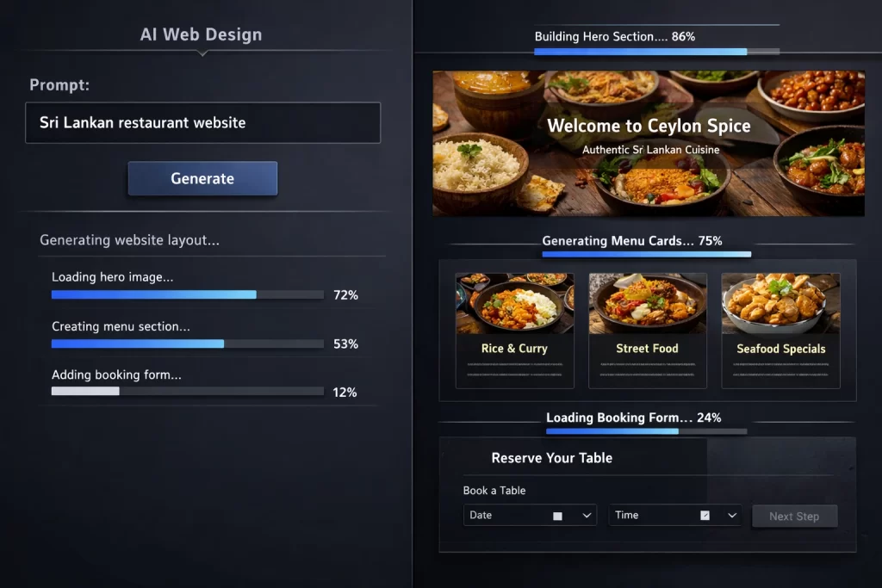Expand the Date dropdown chevron
The width and height of the screenshot is (882, 588).
tap(587, 516)
